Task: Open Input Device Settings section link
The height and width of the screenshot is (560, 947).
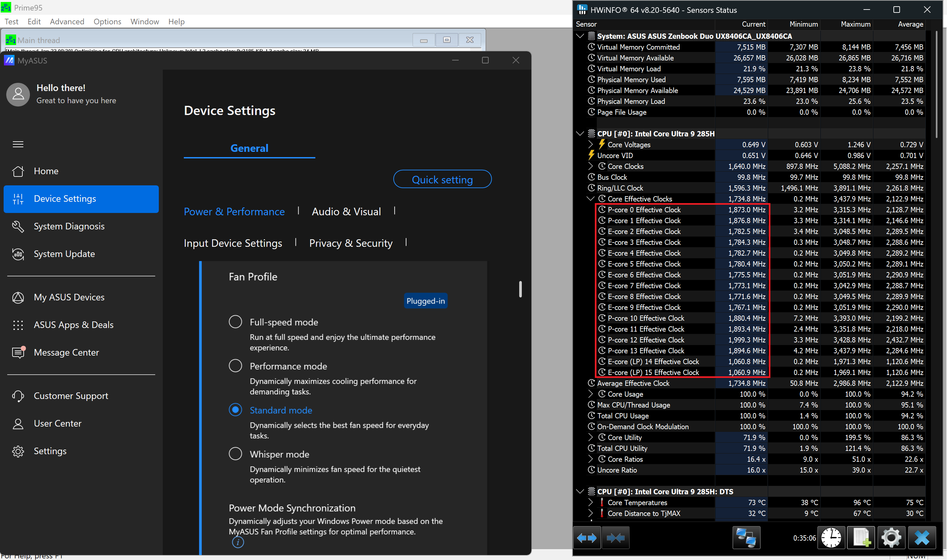Action: [233, 243]
